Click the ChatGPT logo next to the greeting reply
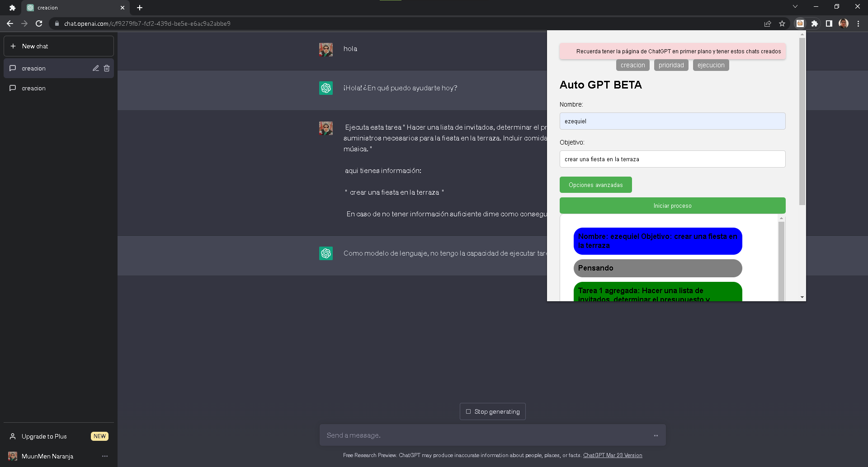 click(325, 88)
